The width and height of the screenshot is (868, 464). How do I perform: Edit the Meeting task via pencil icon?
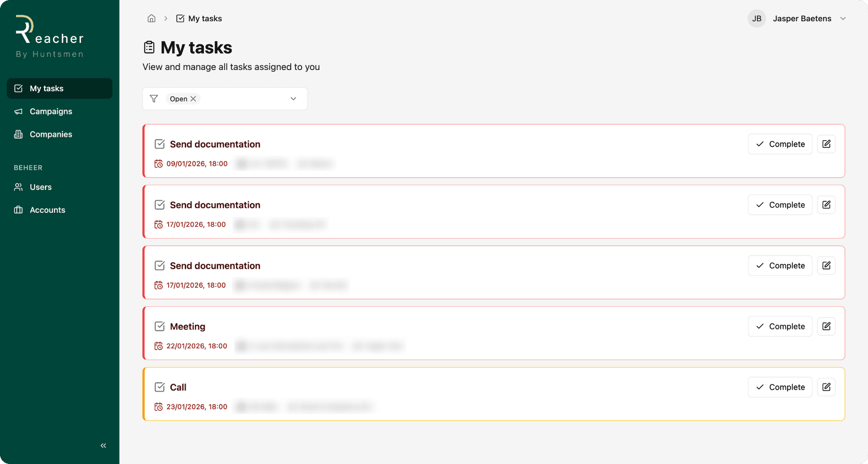click(826, 326)
